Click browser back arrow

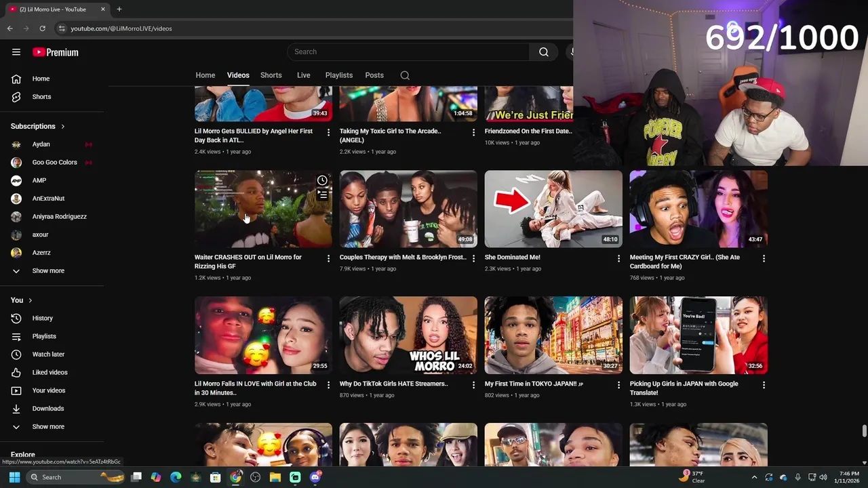(x=9, y=28)
